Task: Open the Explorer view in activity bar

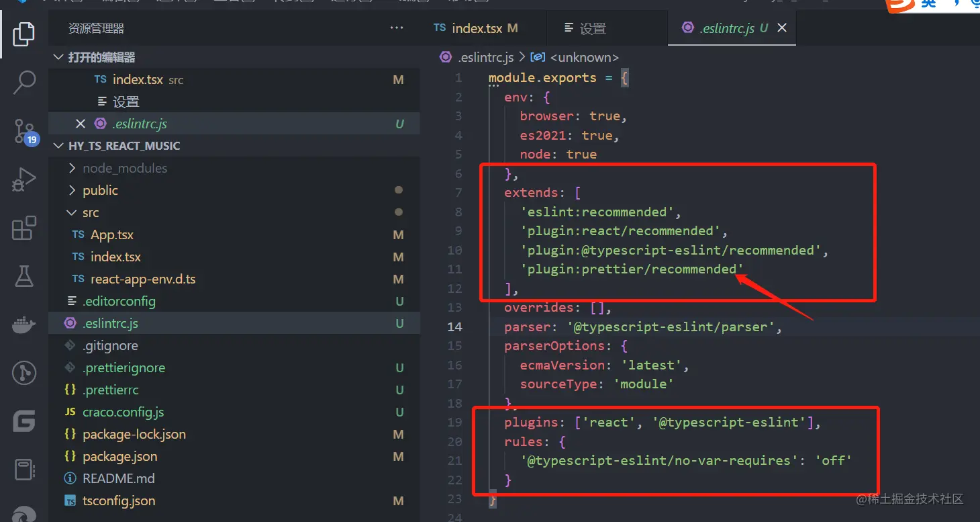Action: 23,34
